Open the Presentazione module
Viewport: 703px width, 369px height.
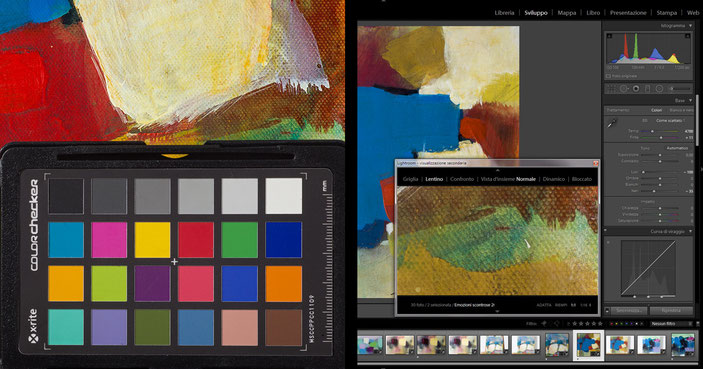(628, 13)
